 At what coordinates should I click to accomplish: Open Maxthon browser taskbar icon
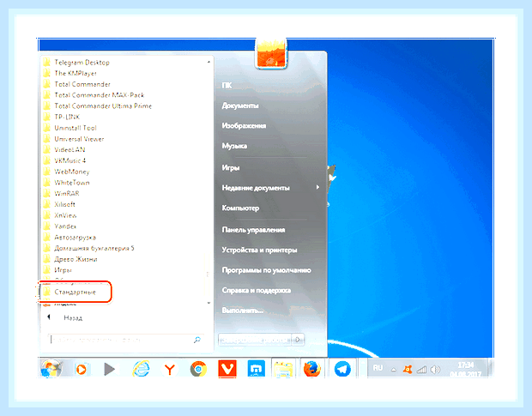coord(257,369)
